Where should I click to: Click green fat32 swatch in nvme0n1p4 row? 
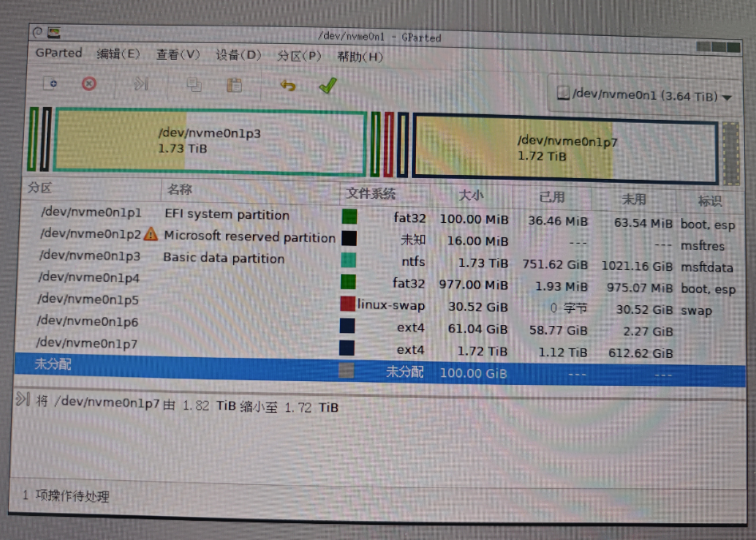(348, 282)
